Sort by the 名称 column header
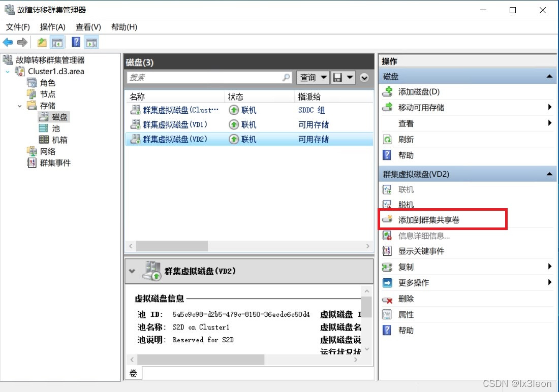559x392 pixels. [x=175, y=96]
